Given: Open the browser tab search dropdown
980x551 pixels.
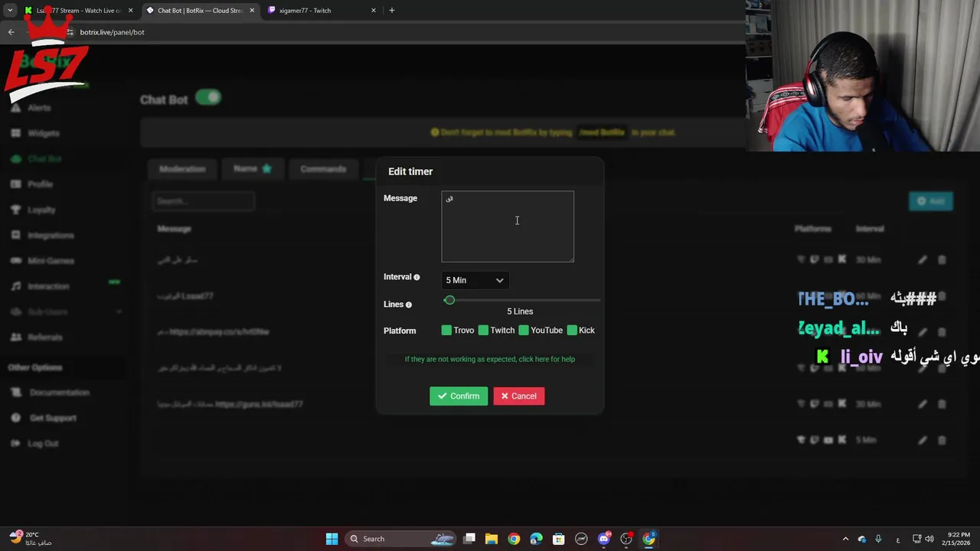Looking at the screenshot, I should coord(10,11).
